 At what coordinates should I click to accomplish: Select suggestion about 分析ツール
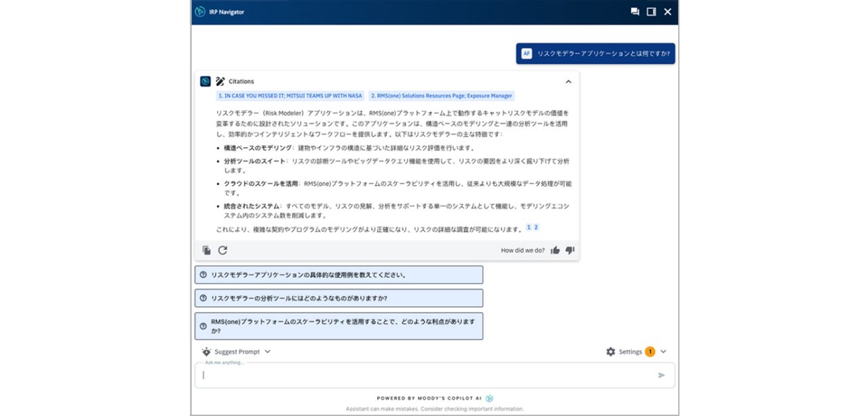coord(339,298)
